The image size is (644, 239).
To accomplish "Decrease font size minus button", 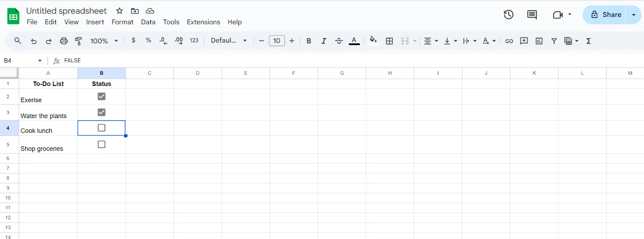I will tap(262, 41).
